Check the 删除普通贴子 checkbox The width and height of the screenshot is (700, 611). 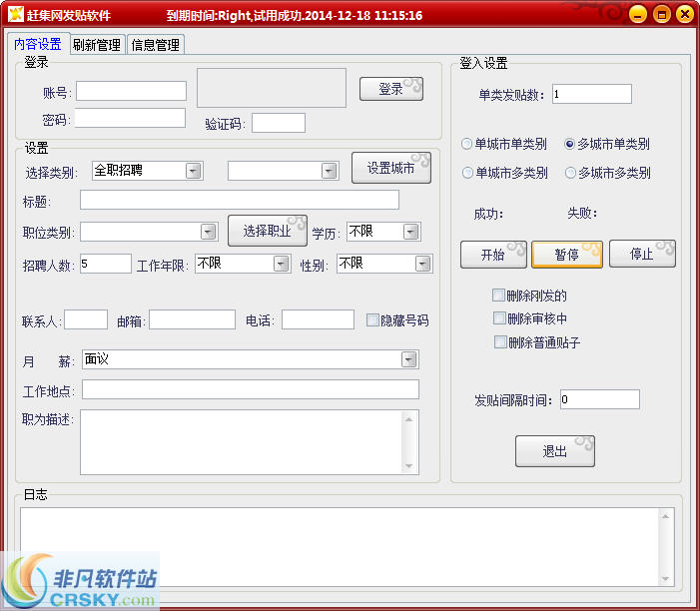pos(537,342)
